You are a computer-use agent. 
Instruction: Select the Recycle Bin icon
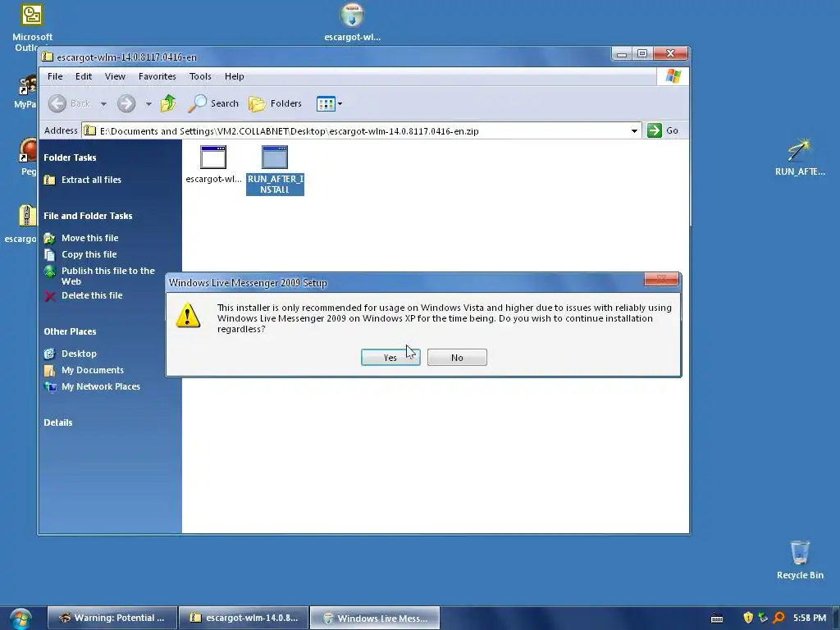click(800, 560)
